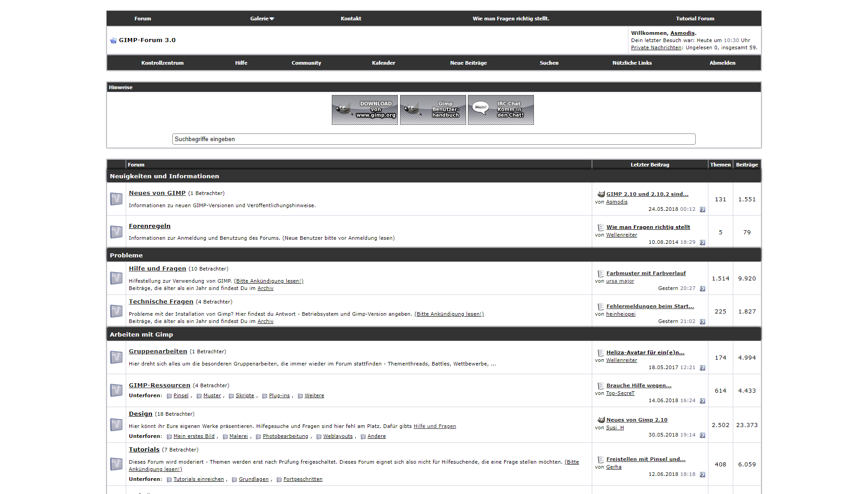The width and height of the screenshot is (868, 494).
Task: Open the Community navigation menu
Action: [x=306, y=63]
